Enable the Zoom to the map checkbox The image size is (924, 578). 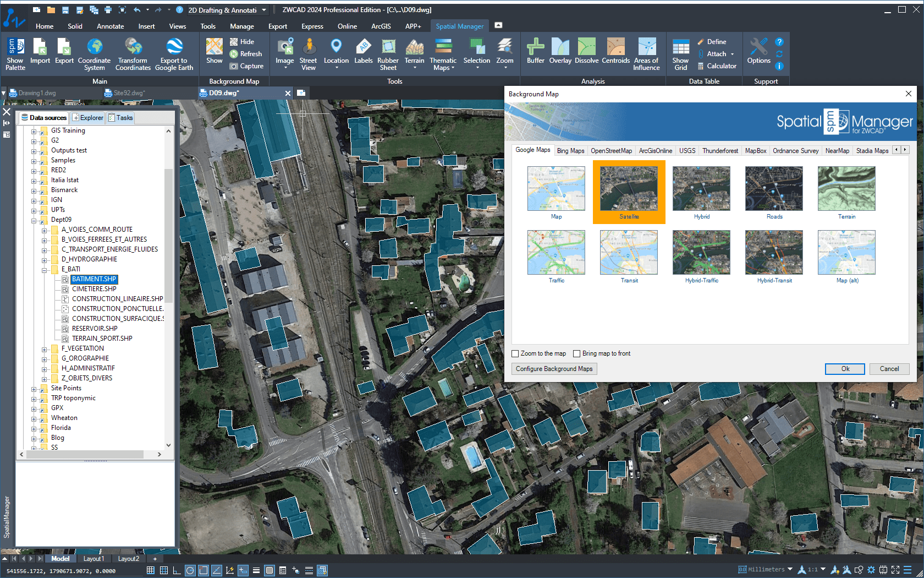[x=515, y=354]
